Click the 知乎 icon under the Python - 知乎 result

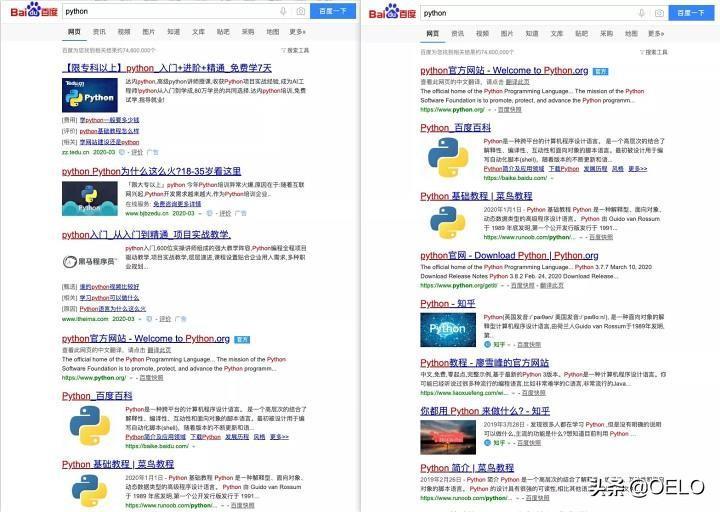(488, 344)
